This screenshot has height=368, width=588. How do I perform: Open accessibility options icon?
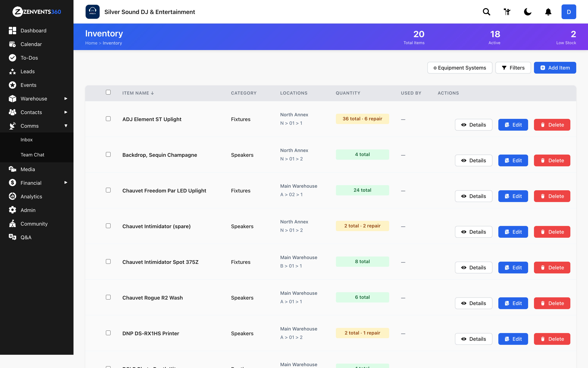[507, 12]
